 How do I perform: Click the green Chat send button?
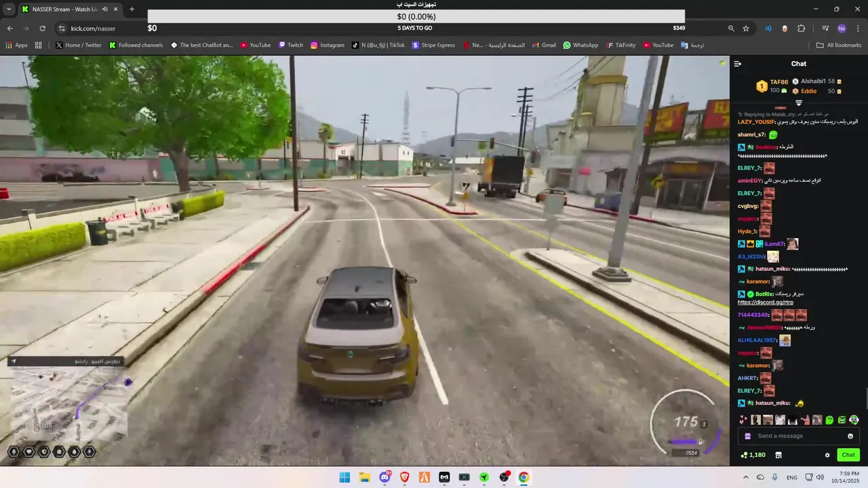click(x=848, y=455)
